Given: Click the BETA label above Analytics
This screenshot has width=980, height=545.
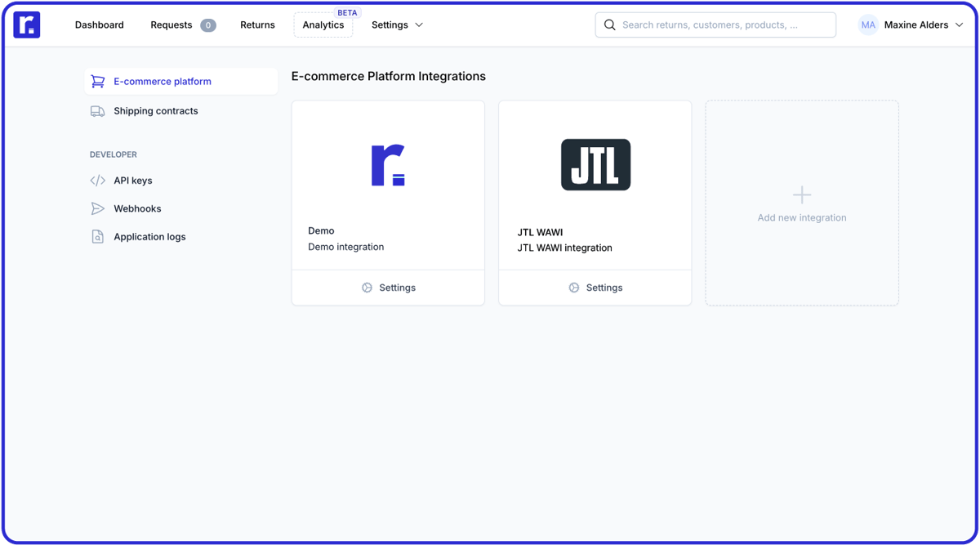Looking at the screenshot, I should click(347, 13).
